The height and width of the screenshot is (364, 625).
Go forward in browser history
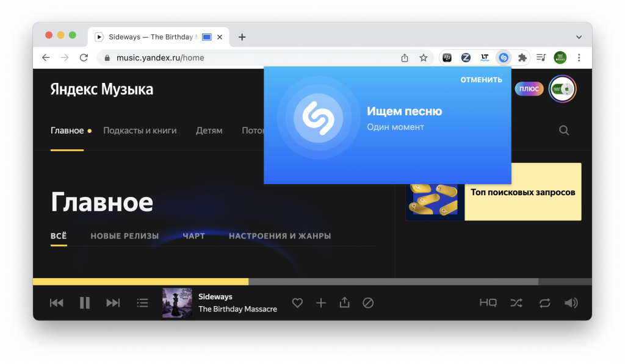pyautogui.click(x=65, y=58)
